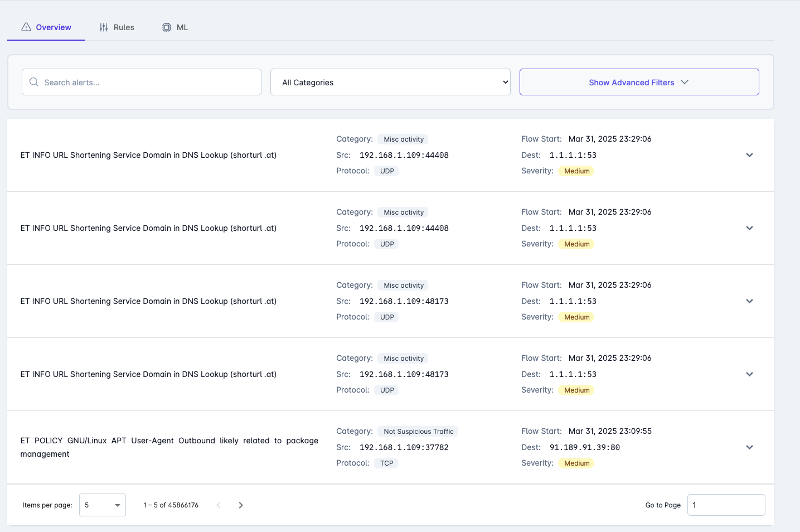Image resolution: width=800 pixels, height=532 pixels.
Task: Click the third alert's source 192.168.1.109:48173
Action: 404,301
